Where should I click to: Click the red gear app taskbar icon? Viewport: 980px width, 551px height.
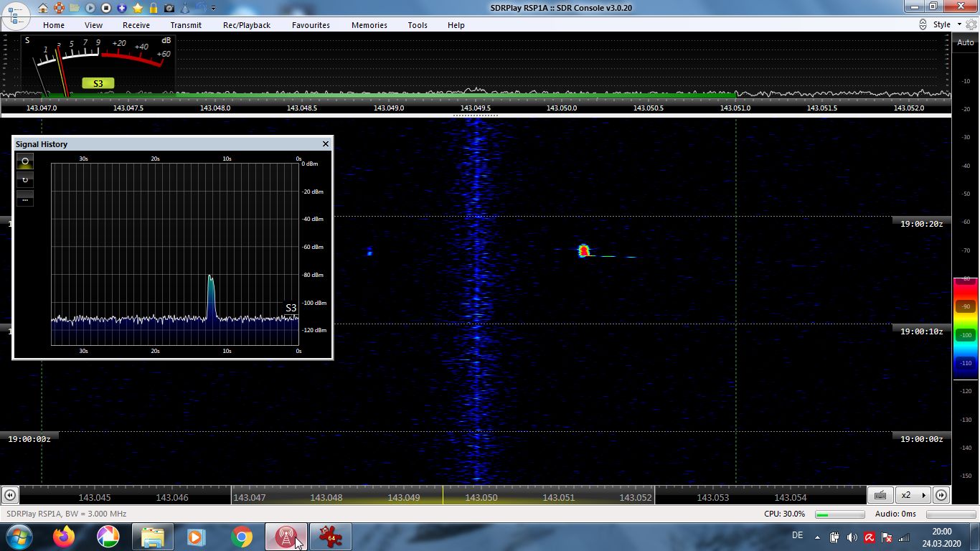pyautogui.click(x=331, y=537)
